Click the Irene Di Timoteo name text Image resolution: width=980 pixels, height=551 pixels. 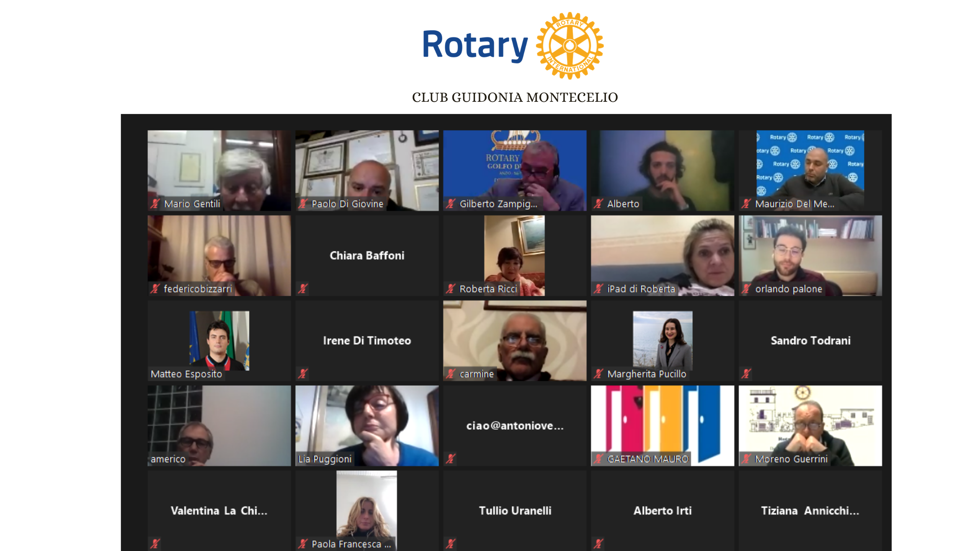tap(367, 340)
